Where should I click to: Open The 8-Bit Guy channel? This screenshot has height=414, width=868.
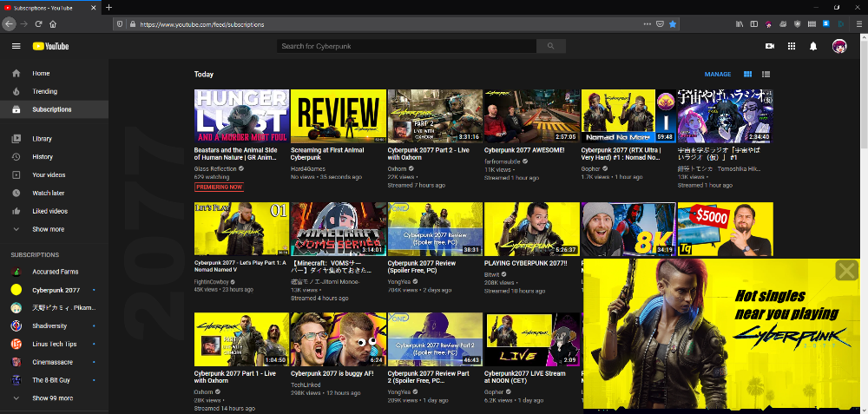pyautogui.click(x=54, y=380)
